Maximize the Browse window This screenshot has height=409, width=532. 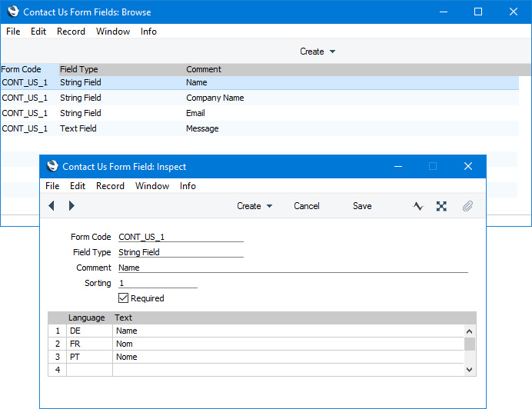(x=478, y=12)
